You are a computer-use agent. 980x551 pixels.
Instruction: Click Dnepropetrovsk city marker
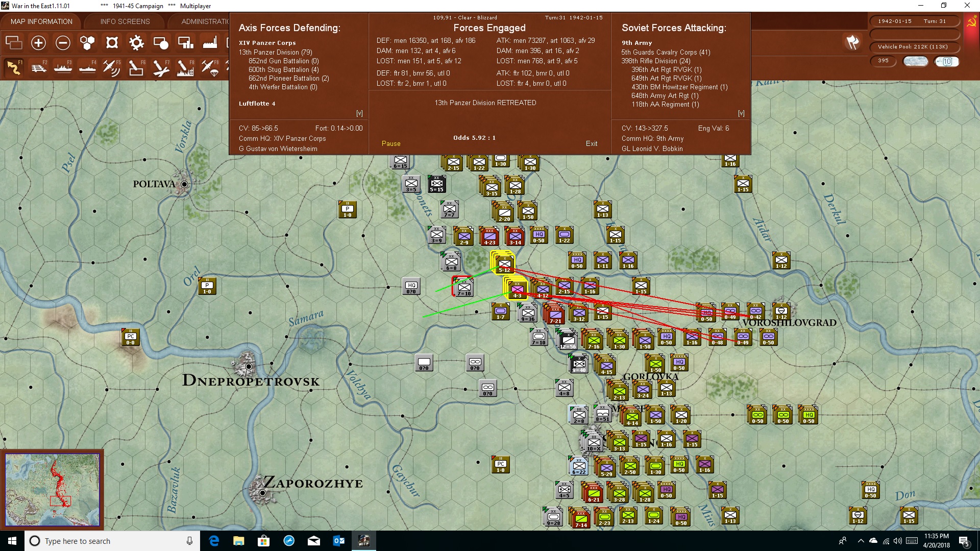click(x=249, y=366)
